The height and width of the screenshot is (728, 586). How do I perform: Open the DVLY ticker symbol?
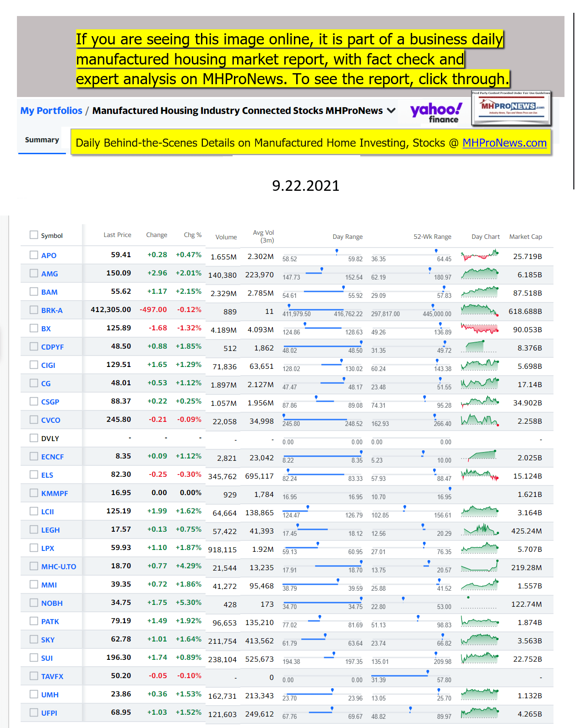coord(50,438)
